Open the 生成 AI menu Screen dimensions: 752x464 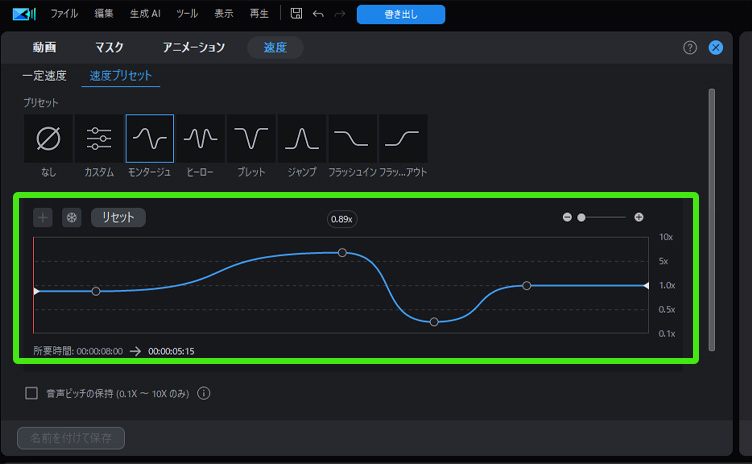click(x=145, y=14)
